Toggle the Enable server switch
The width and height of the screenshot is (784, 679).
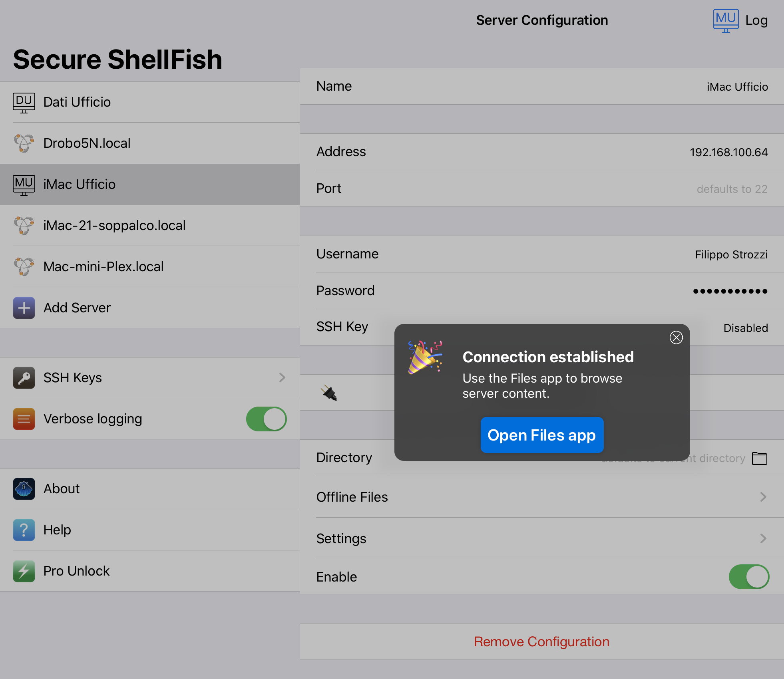pyautogui.click(x=749, y=577)
